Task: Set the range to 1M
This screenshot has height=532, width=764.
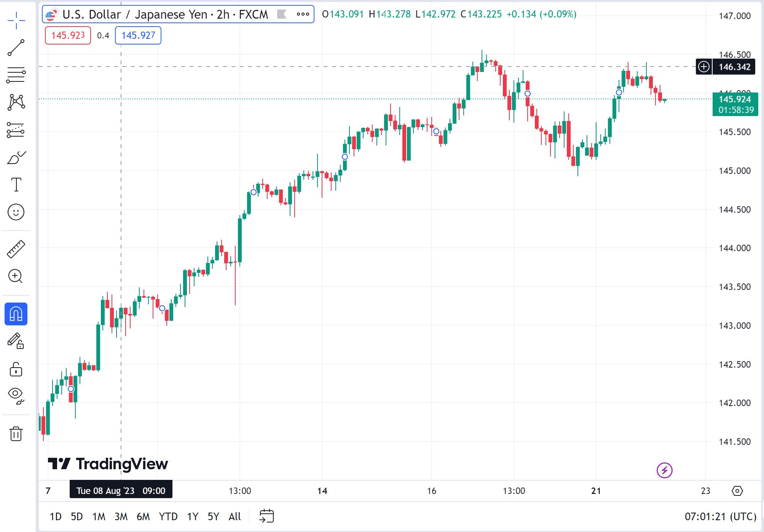Action: pos(99,516)
